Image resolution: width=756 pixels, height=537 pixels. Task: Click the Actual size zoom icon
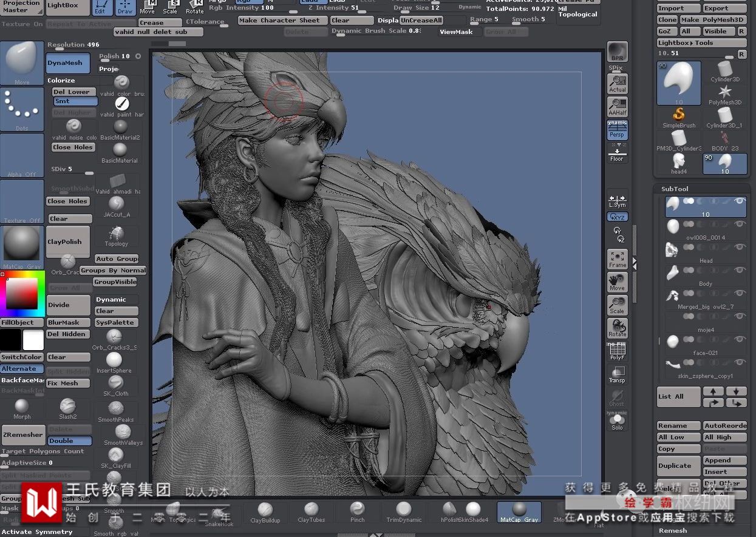(618, 83)
